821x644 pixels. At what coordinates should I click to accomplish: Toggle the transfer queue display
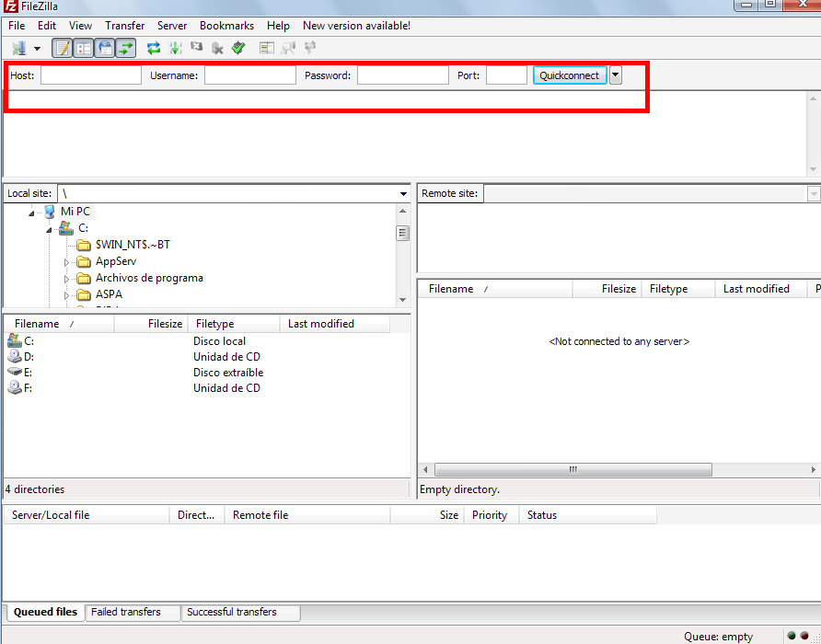coord(126,48)
